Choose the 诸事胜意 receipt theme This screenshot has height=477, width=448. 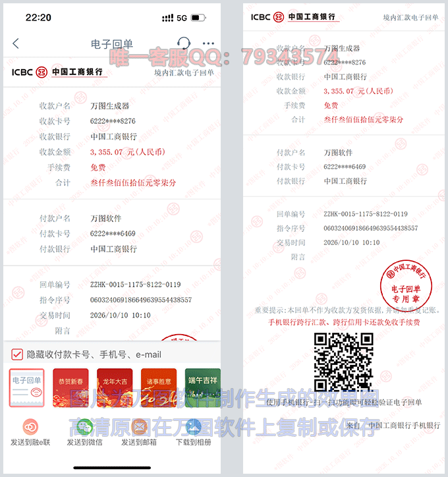pos(159,387)
